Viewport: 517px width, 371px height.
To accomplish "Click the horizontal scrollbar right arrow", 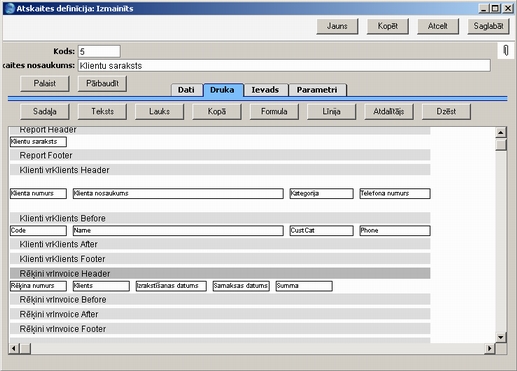I will [x=489, y=349].
